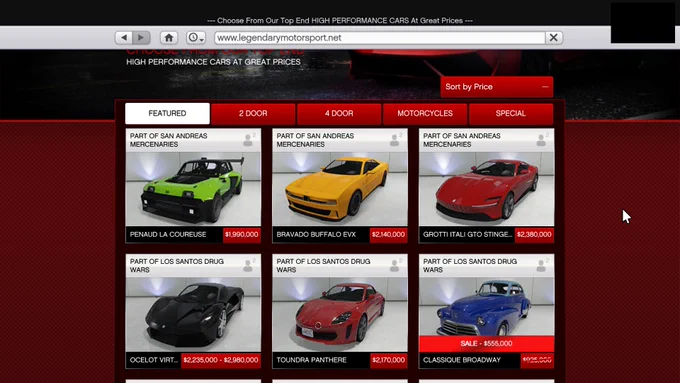This screenshot has width=680, height=383.
Task: Click the legendarymotorsport.net address bar
Action: tap(379, 38)
